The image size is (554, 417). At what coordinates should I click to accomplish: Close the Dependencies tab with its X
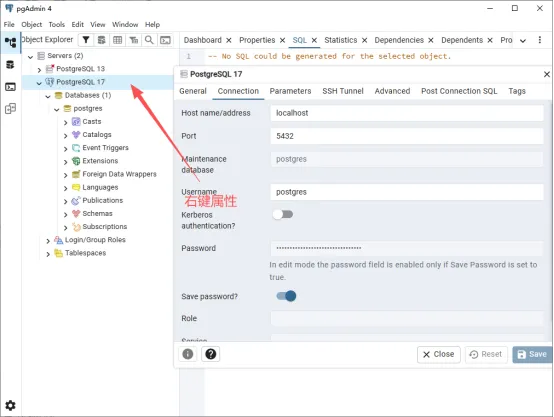pyautogui.click(x=431, y=40)
